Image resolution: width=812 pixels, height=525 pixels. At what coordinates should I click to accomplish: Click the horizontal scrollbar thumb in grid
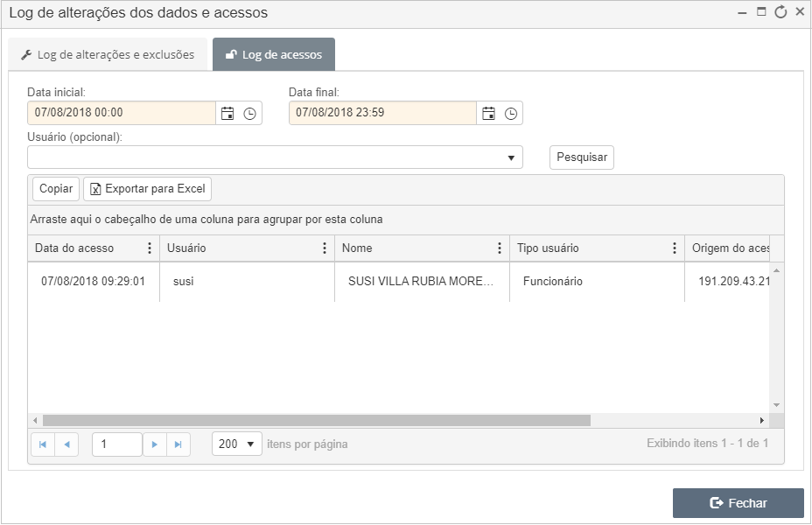[x=317, y=420]
